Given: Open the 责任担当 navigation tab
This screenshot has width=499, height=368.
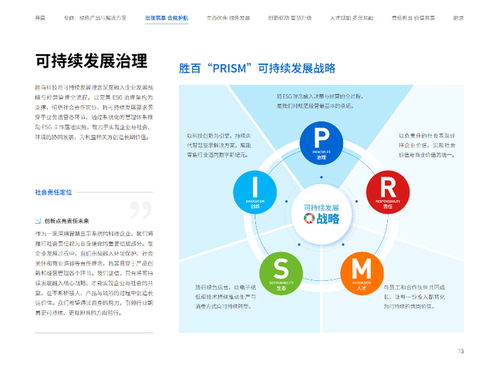Looking at the screenshot, I should point(413,18).
